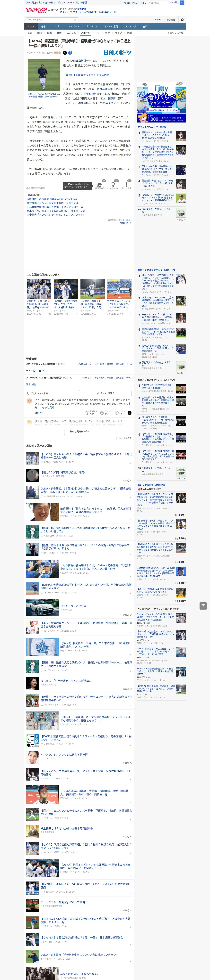Image resolution: width=210 pixels, height=980 pixels.
Task: Open マイページ button
Action: tap(157, 19)
